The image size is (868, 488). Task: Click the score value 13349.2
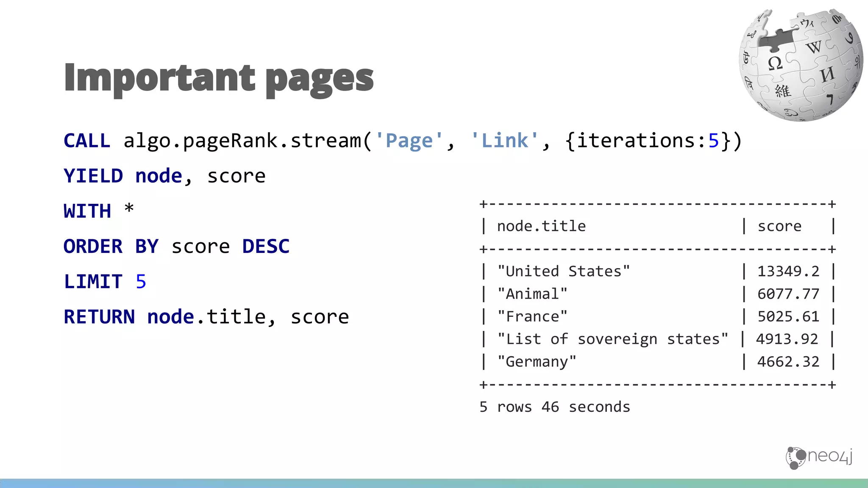click(788, 272)
